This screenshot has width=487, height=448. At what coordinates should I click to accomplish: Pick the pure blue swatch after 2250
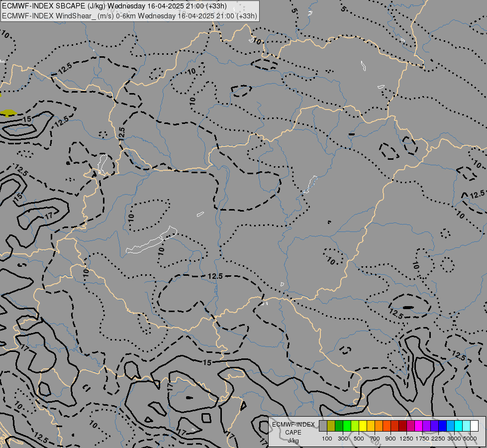442,426
